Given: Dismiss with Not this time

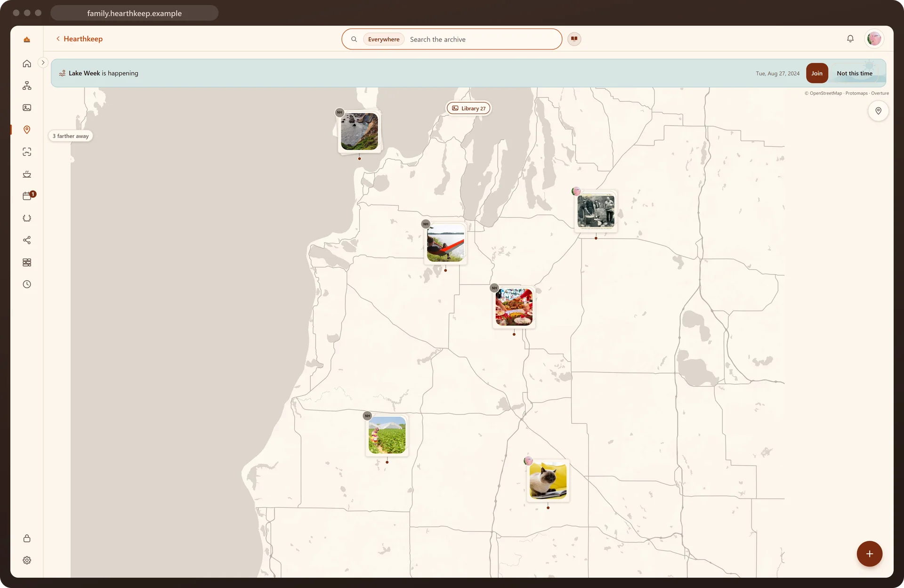Looking at the screenshot, I should pos(855,73).
